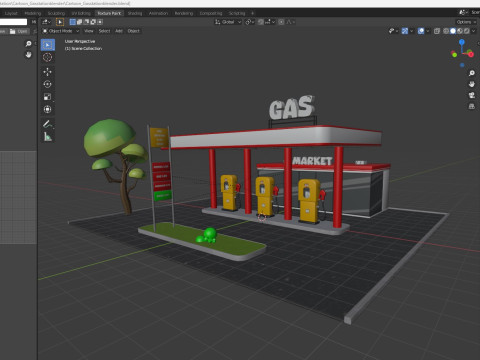
Task: Open the snapping options dropdown
Action: click(270, 22)
